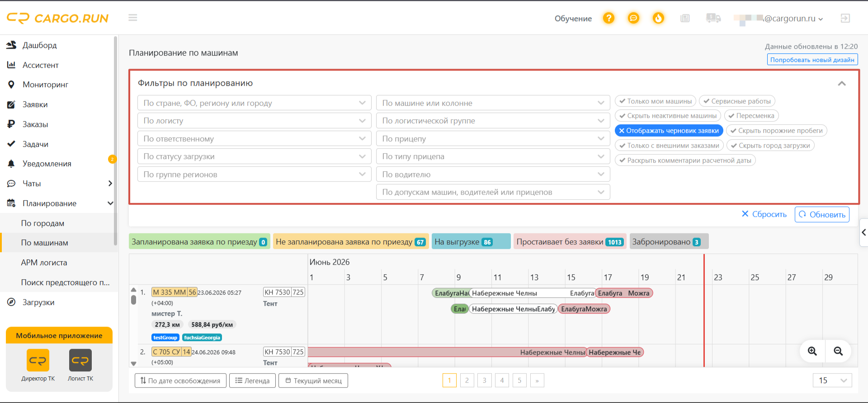Collapse the filters panel with the chevron
868x403 pixels.
coord(842,84)
